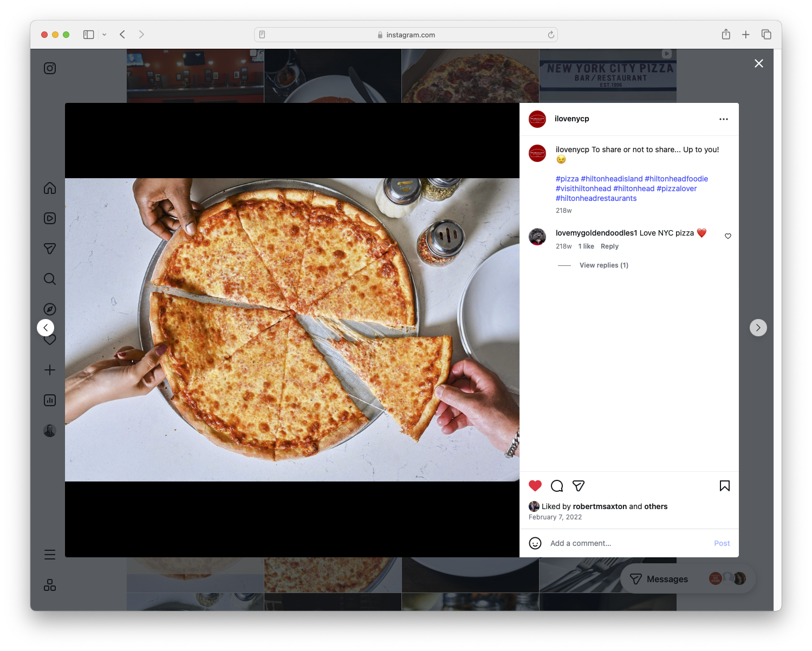The height and width of the screenshot is (651, 812).
Task: Open Notifications via the heart icon
Action: click(x=49, y=340)
